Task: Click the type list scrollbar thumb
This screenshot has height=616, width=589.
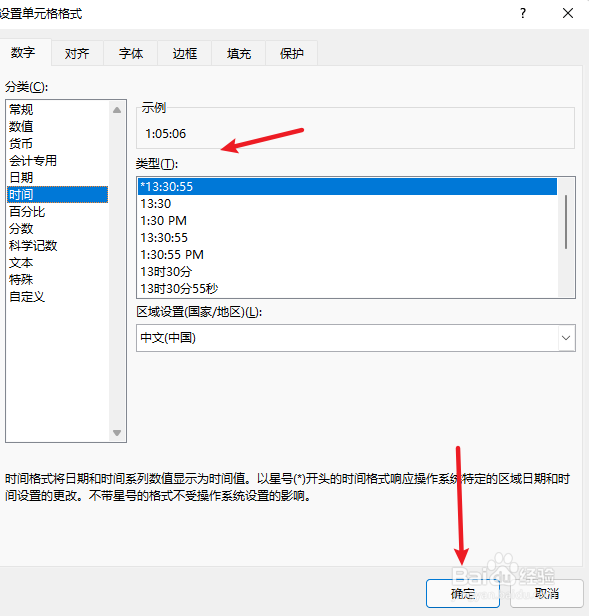Action: point(566,222)
